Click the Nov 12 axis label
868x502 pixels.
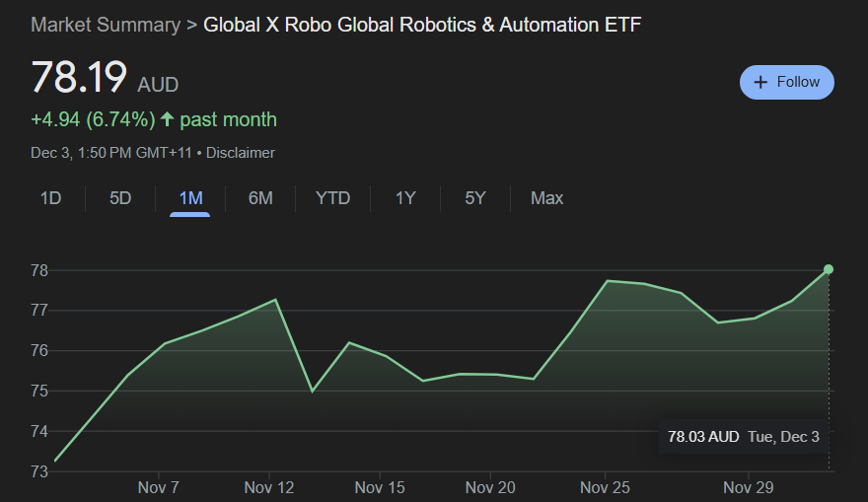pyautogui.click(x=269, y=487)
